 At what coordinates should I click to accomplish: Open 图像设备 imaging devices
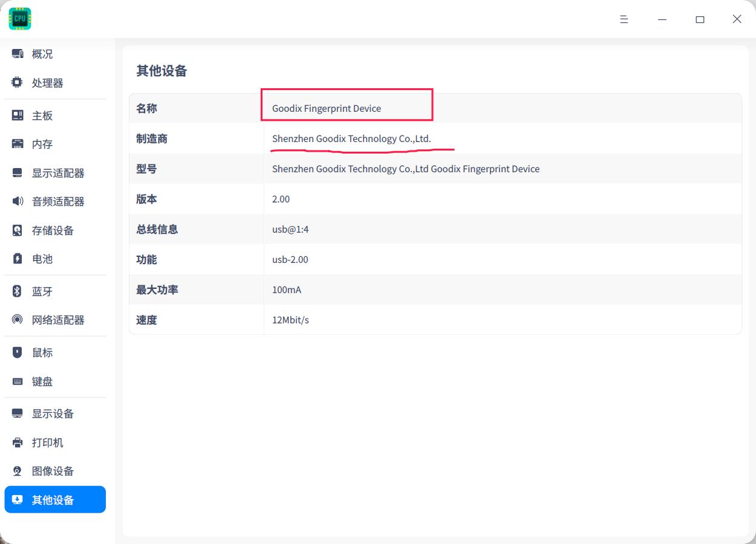click(x=52, y=471)
